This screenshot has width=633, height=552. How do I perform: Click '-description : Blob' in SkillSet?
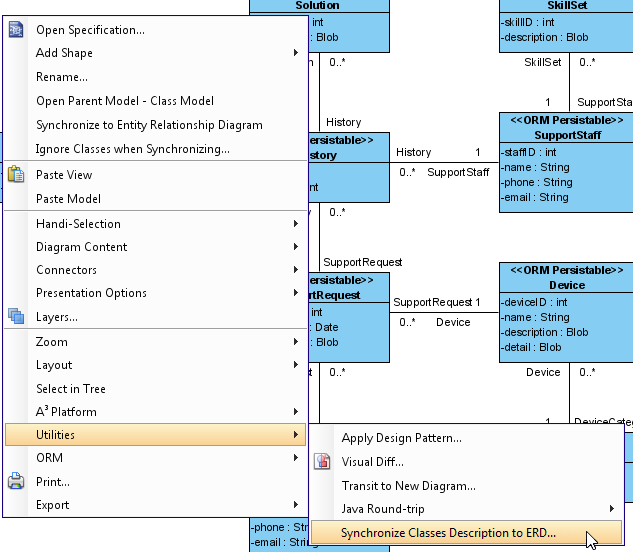click(544, 37)
